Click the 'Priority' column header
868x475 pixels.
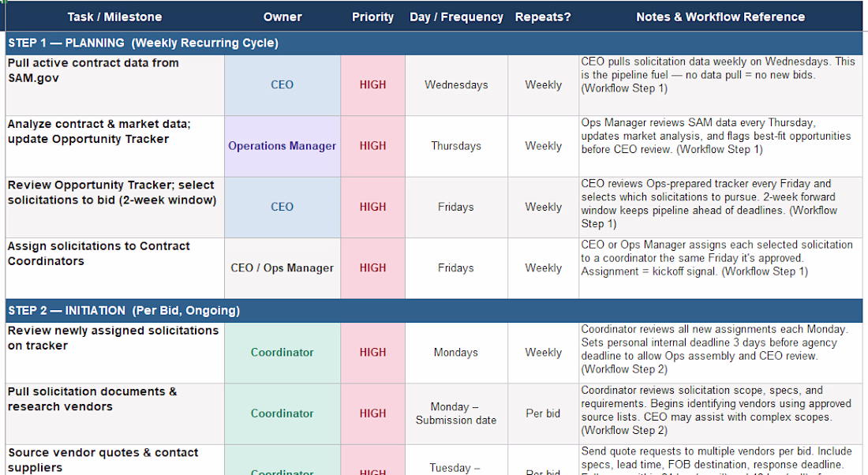pyautogui.click(x=372, y=17)
